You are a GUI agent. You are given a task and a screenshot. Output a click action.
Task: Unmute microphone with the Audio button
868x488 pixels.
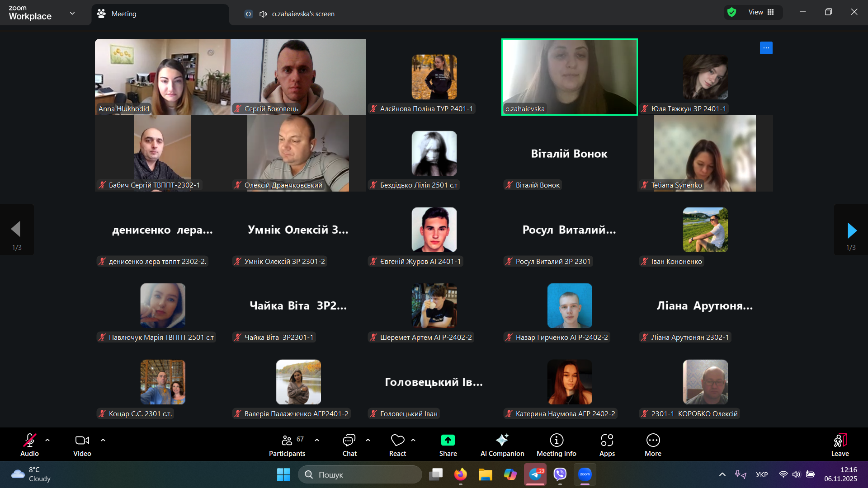(29, 445)
